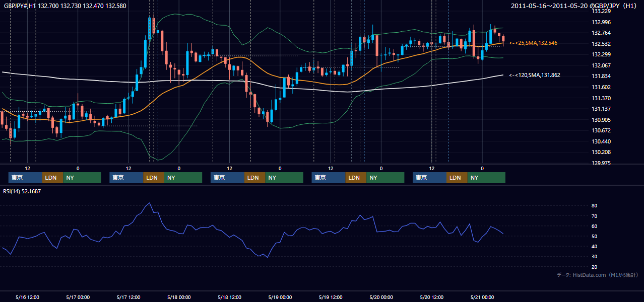Click the RSI(14) 52.1687 indicator label
Screen dimensions: 644x302
pyautogui.click(x=22, y=191)
